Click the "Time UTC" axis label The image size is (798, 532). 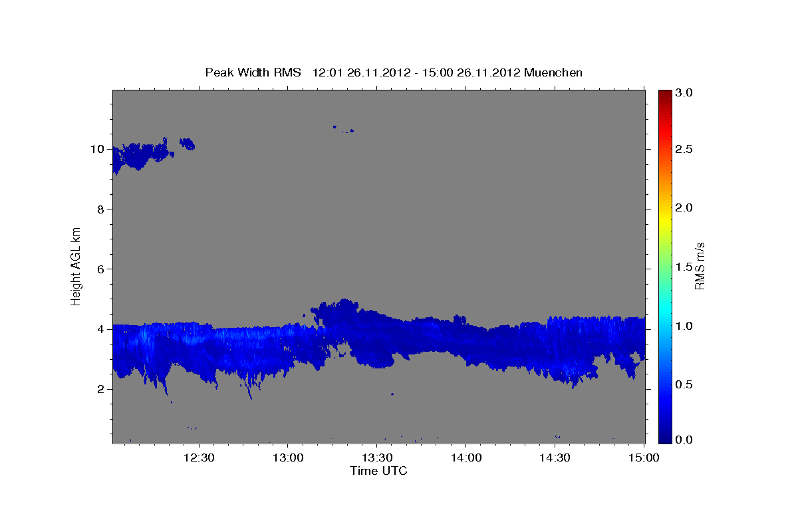click(x=378, y=471)
